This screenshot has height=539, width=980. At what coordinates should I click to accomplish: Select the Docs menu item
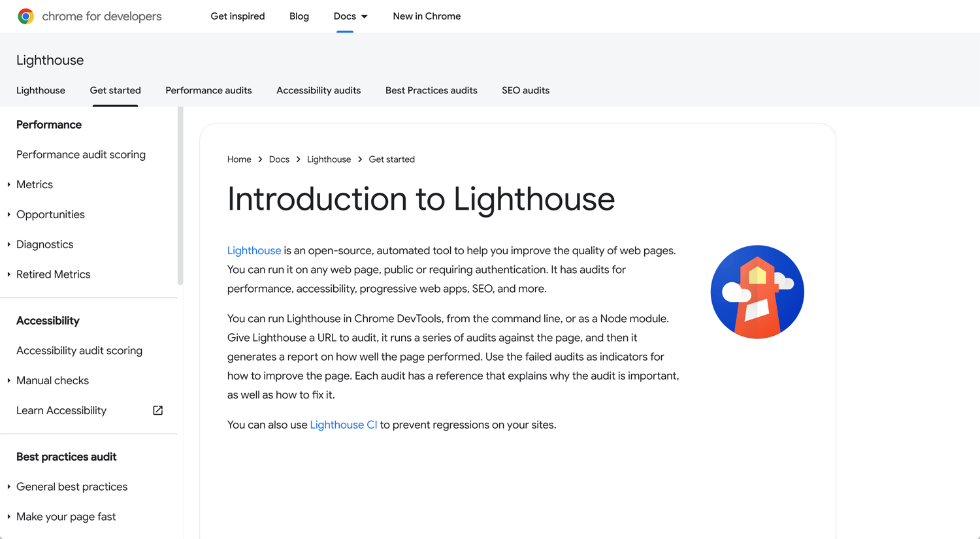pos(345,16)
